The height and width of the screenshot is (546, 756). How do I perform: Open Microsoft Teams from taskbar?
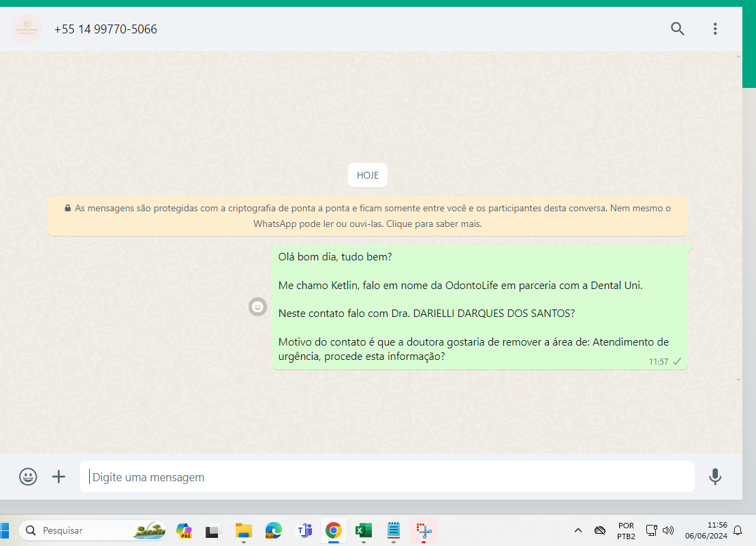pos(304,530)
